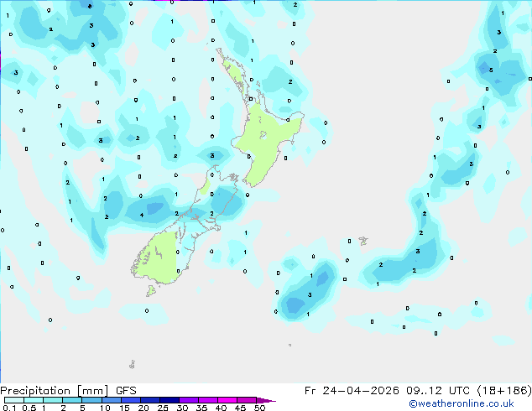Select the 30–35 mm legend color swatch
This screenshot has height=411, width=532.
[188, 400]
